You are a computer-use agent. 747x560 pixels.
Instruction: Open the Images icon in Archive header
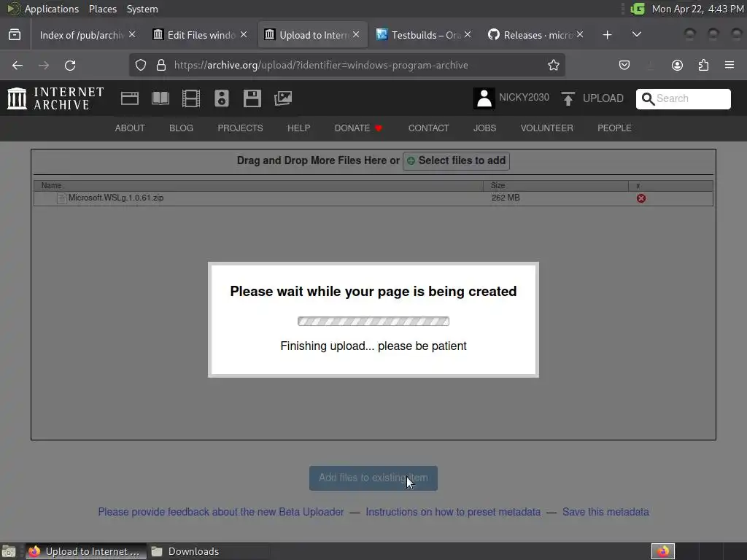click(x=282, y=98)
